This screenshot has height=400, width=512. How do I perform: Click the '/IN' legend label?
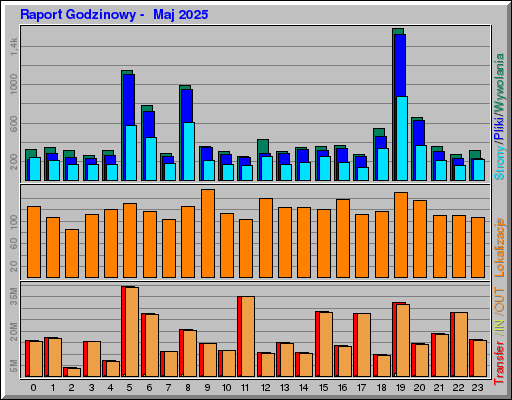click(x=499, y=327)
